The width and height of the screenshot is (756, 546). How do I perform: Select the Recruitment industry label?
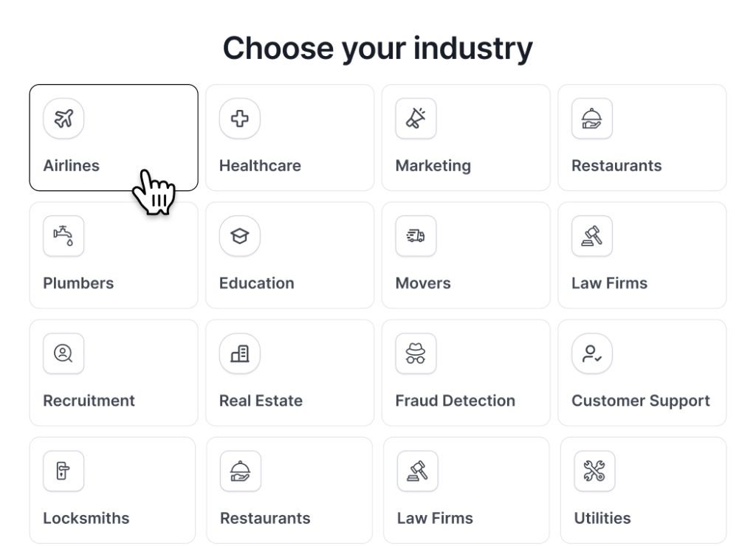click(x=89, y=401)
